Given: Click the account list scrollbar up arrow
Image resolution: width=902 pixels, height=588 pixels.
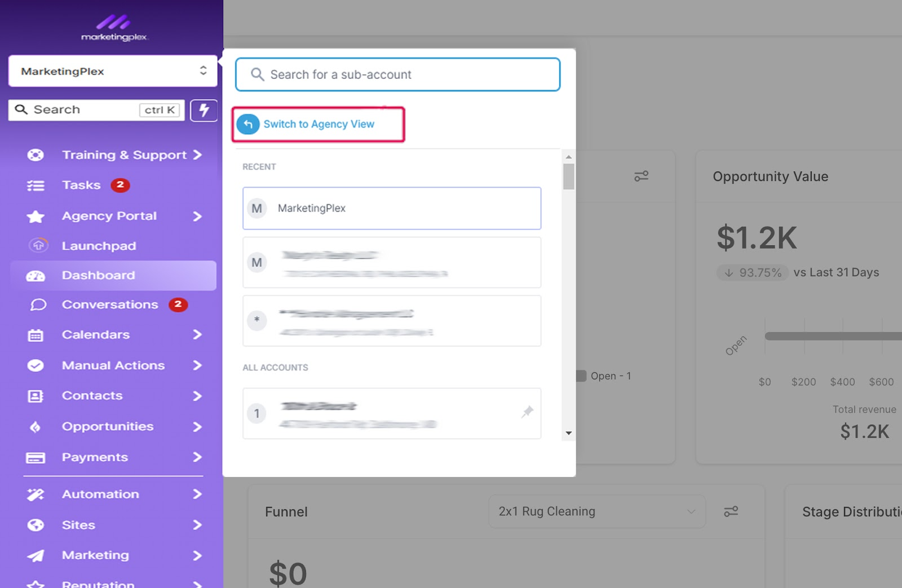Looking at the screenshot, I should pyautogui.click(x=569, y=157).
